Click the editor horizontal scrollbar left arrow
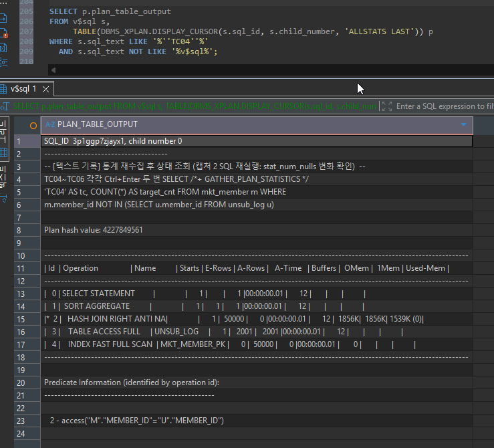This screenshot has height=448, width=494. (53, 70)
